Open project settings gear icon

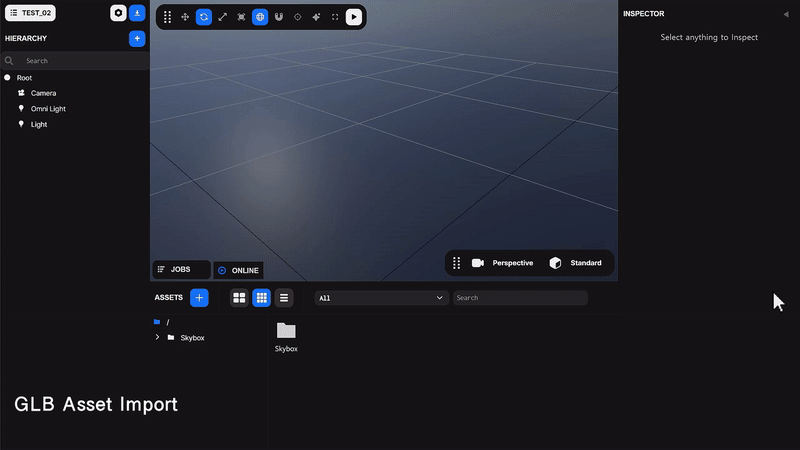coord(118,13)
